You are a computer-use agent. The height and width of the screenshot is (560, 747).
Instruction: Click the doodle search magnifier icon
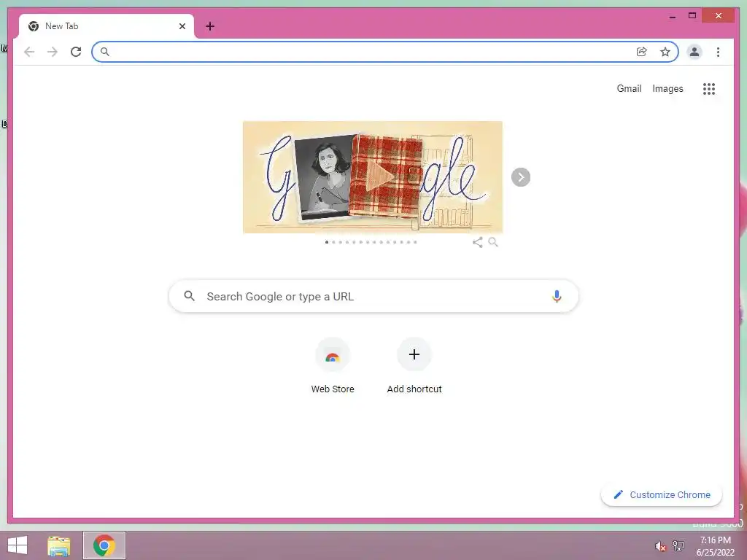click(493, 242)
